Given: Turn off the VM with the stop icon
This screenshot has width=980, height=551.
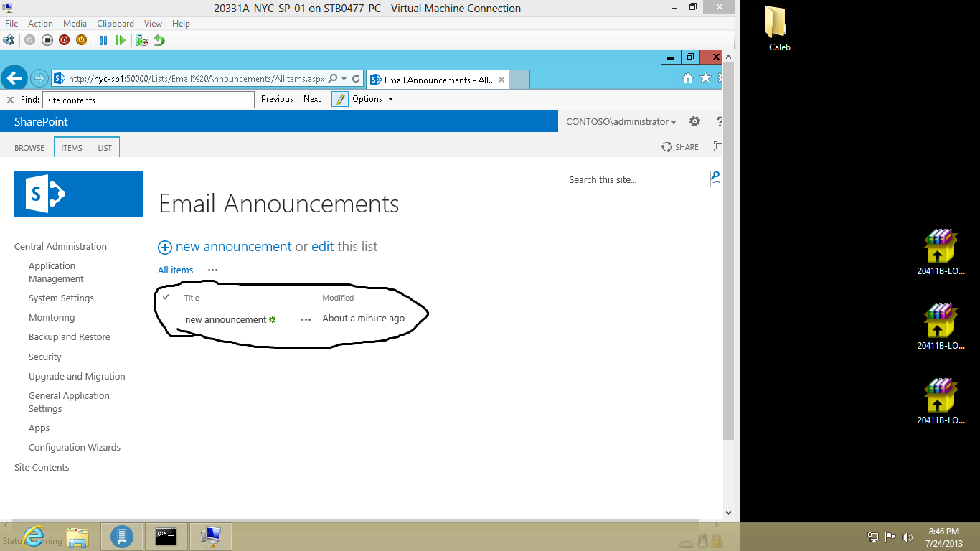Looking at the screenshot, I should click(47, 40).
